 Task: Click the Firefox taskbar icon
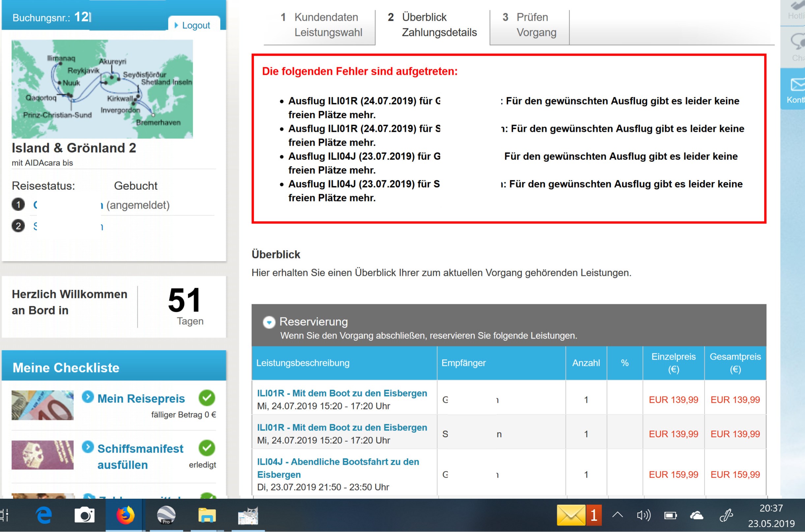coord(125,516)
